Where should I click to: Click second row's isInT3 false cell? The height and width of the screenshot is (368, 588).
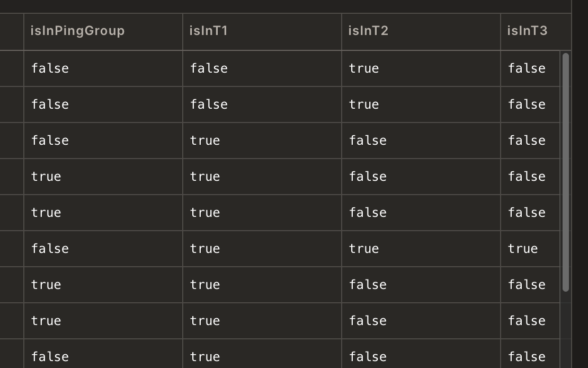[527, 104]
